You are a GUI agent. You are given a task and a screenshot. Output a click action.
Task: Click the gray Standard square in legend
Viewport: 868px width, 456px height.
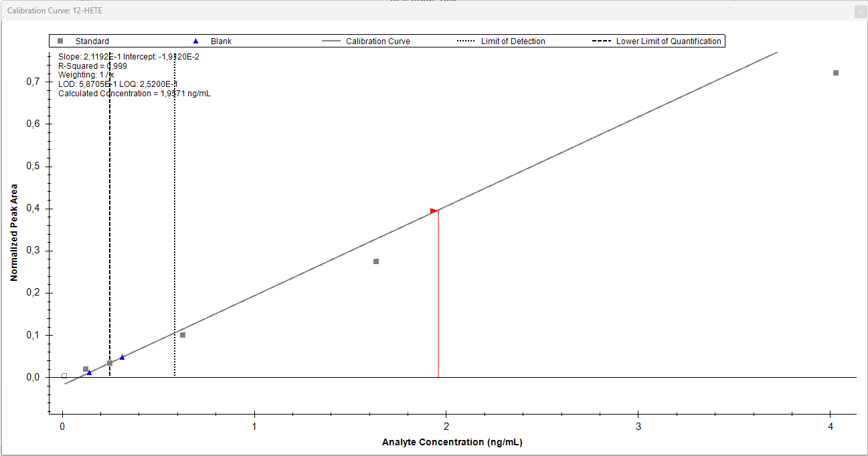click(60, 41)
